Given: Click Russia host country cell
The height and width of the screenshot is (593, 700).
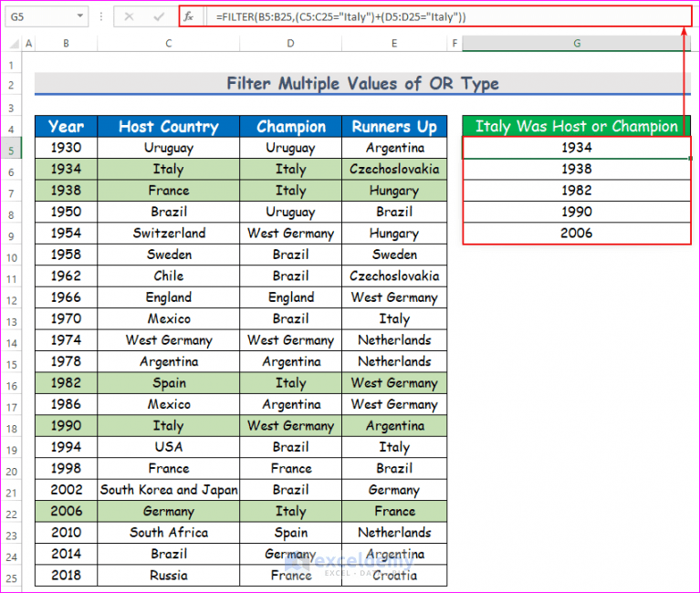Looking at the screenshot, I should click(x=168, y=575).
